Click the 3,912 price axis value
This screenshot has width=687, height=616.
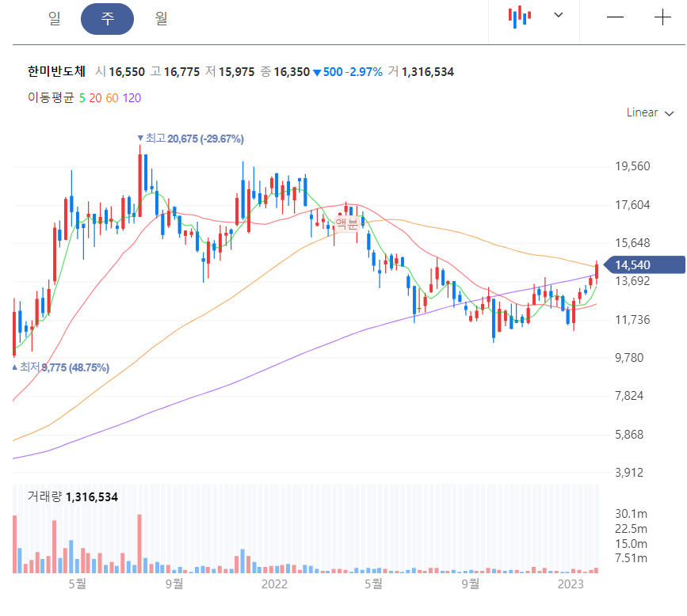[629, 473]
